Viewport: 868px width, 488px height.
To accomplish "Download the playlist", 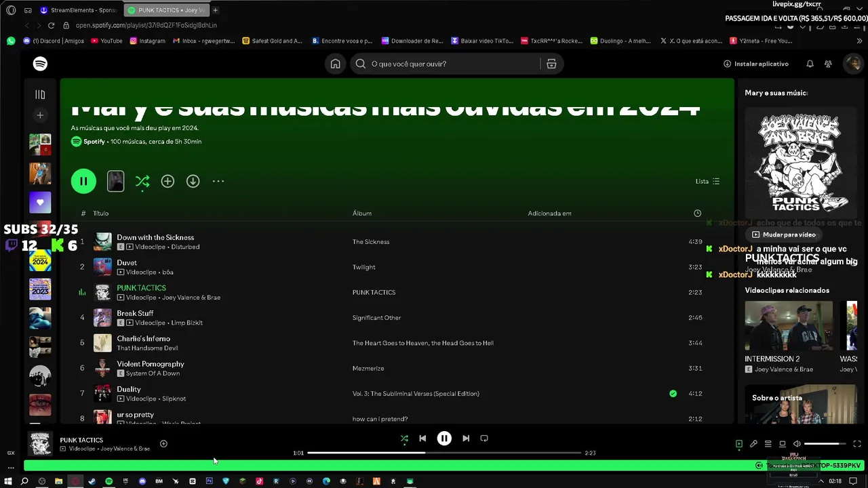I will tap(193, 181).
